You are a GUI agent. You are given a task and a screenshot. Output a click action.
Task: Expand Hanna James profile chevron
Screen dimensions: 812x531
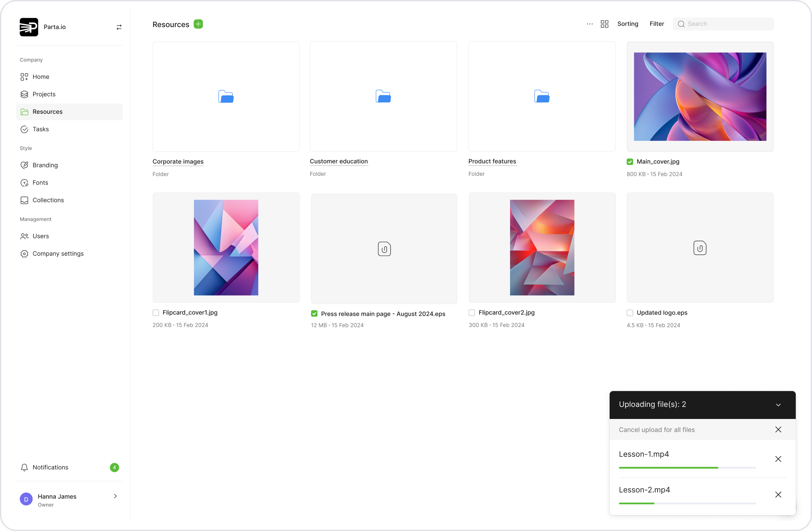coord(115,496)
